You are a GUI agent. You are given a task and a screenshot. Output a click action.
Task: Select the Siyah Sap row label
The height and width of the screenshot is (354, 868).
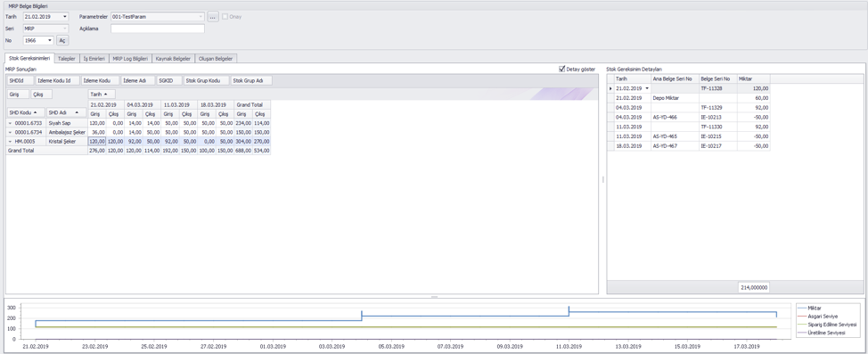point(67,123)
